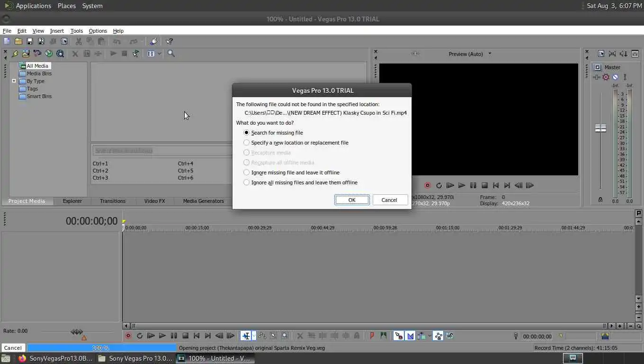This screenshot has width=644, height=364.
Task: Click the Envelope Edit tool in timeline toolbar
Action: pos(262,336)
